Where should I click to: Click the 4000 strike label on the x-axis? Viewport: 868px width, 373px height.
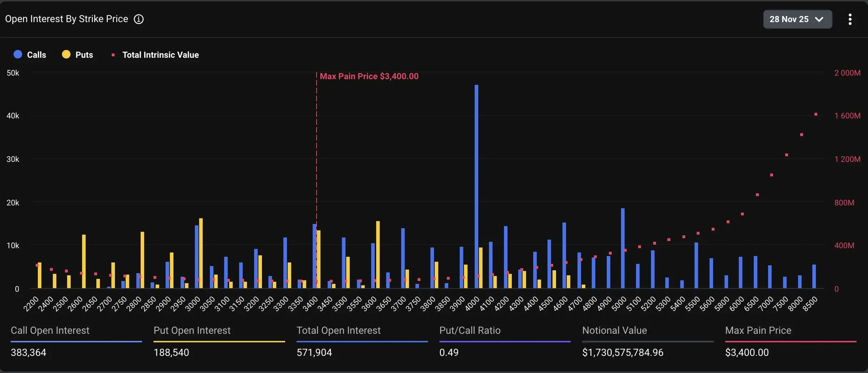[x=472, y=304]
